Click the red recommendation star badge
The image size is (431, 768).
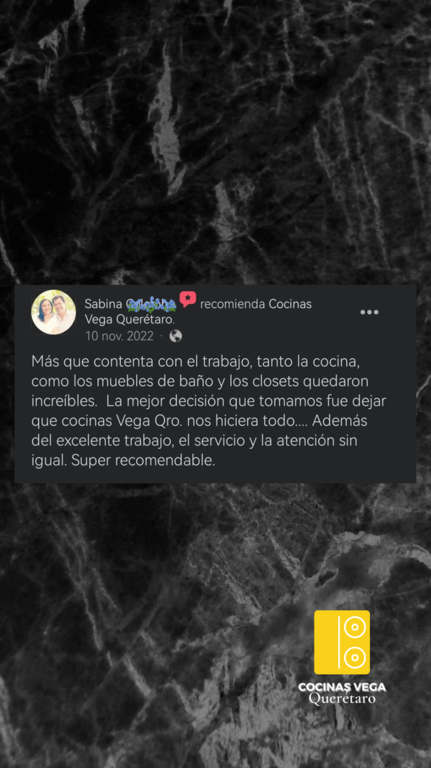click(188, 299)
